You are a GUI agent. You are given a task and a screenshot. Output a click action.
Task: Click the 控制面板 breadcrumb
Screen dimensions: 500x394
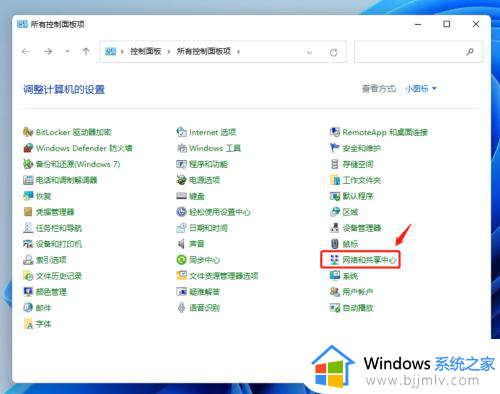point(145,51)
